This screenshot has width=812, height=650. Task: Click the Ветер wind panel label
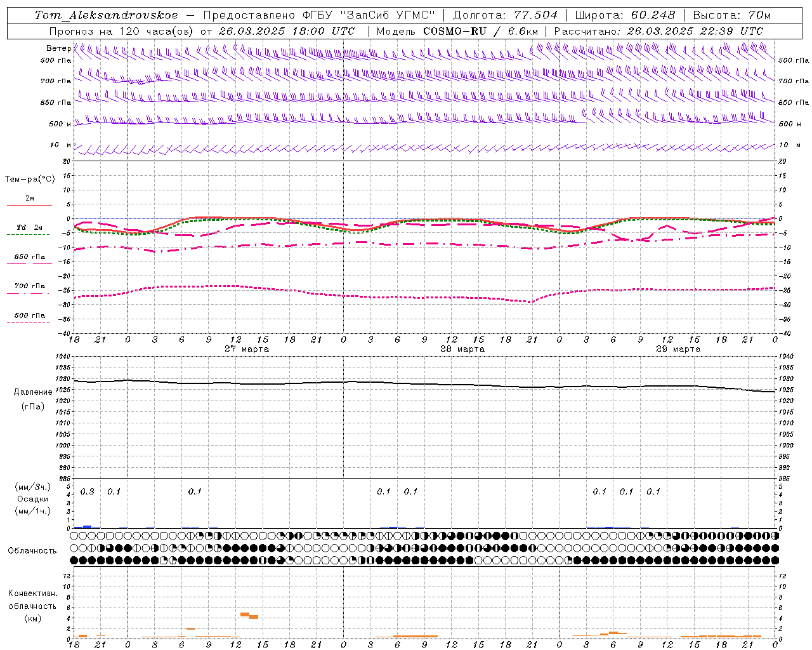(x=59, y=48)
